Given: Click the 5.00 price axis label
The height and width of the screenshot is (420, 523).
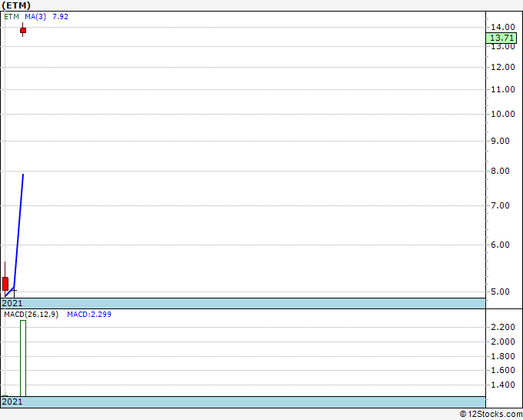Looking at the screenshot, I should (501, 292).
